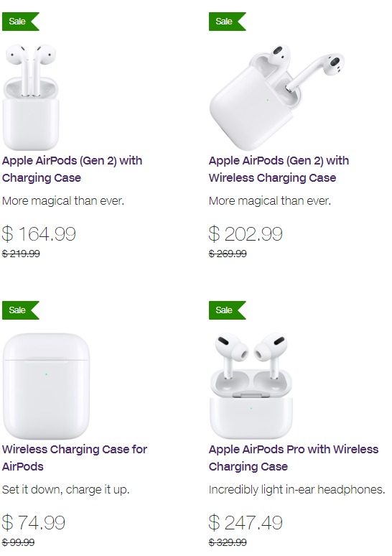Screen dimensions: 392x556
Task: Click the $ 202.99 sale price
Action: (x=246, y=233)
